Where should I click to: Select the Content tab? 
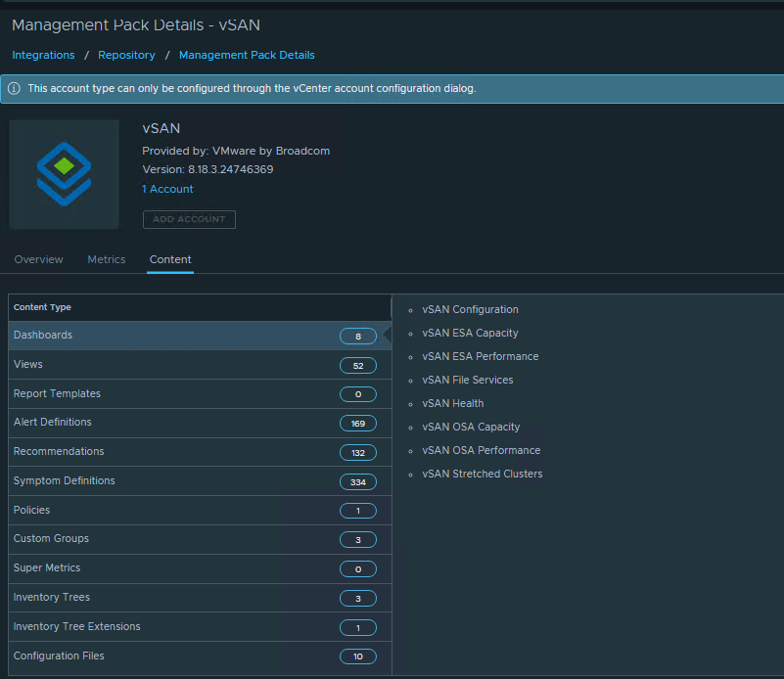point(170,259)
